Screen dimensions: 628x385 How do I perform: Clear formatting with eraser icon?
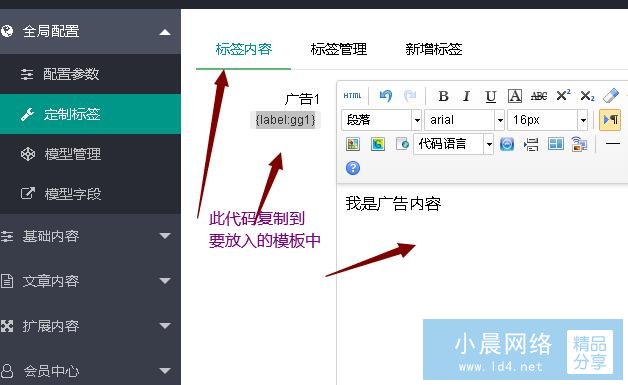tap(611, 96)
